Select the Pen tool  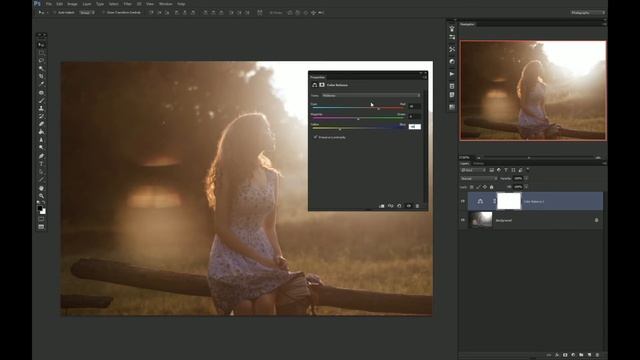[41, 156]
